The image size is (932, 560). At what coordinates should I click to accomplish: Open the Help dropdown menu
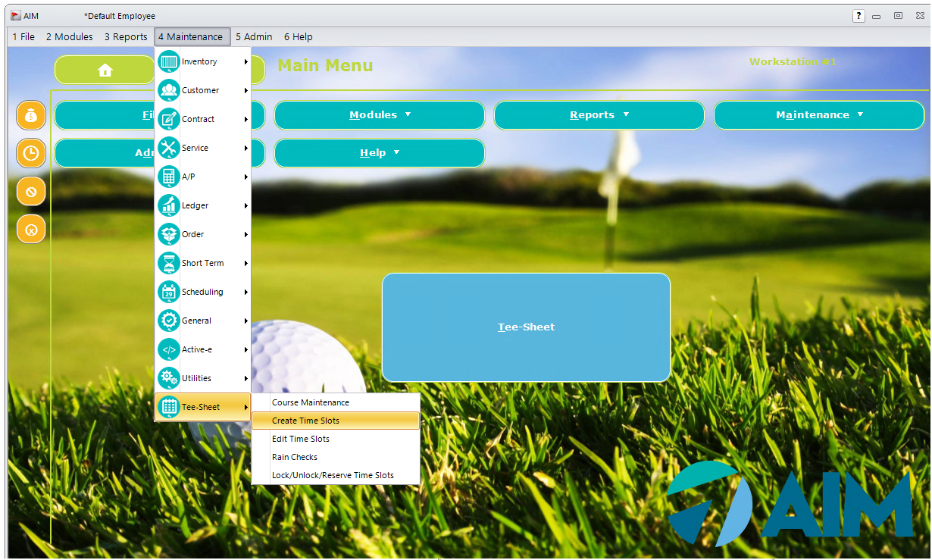pyautogui.click(x=379, y=153)
